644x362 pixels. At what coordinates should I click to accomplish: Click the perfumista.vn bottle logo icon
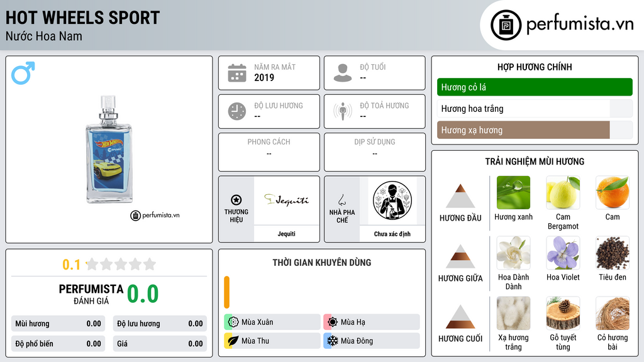coord(506,25)
